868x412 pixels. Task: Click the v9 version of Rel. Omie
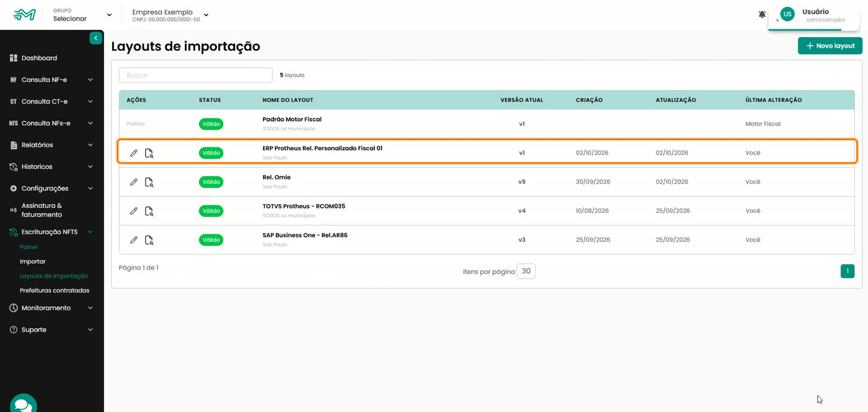522,182
